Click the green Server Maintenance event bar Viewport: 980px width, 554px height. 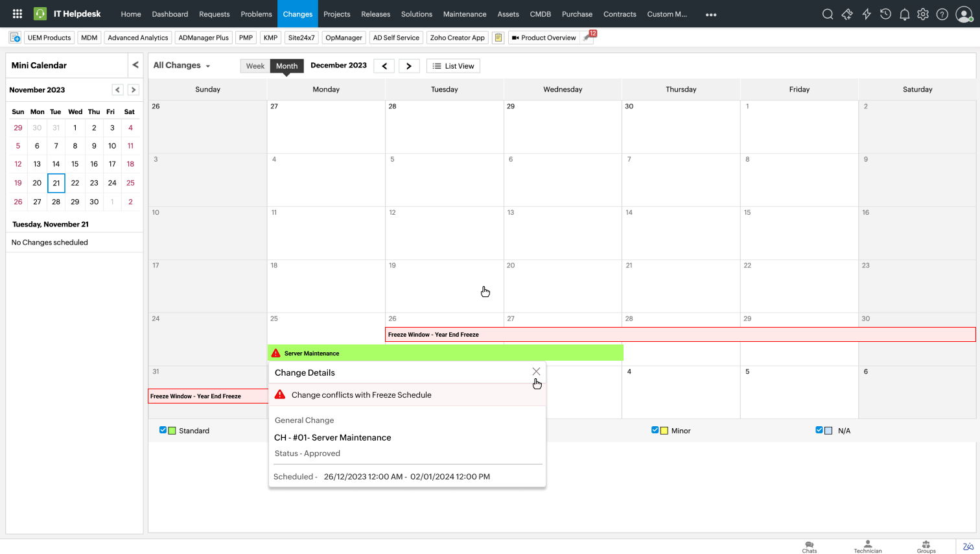(x=445, y=353)
